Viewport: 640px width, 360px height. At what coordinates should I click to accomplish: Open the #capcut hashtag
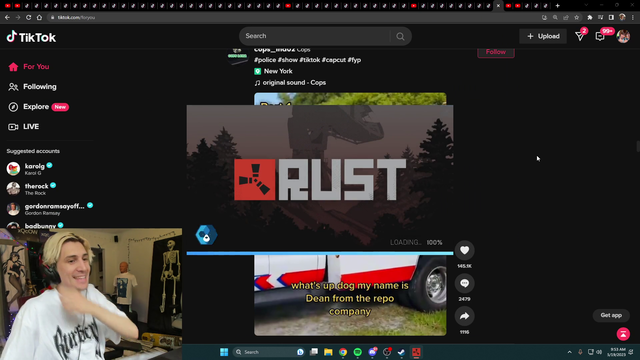pos(333,60)
